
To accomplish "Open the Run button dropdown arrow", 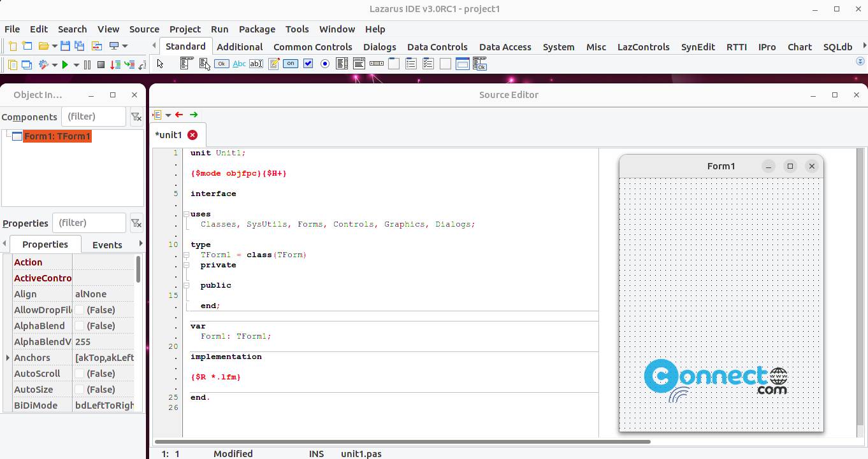I will point(76,65).
